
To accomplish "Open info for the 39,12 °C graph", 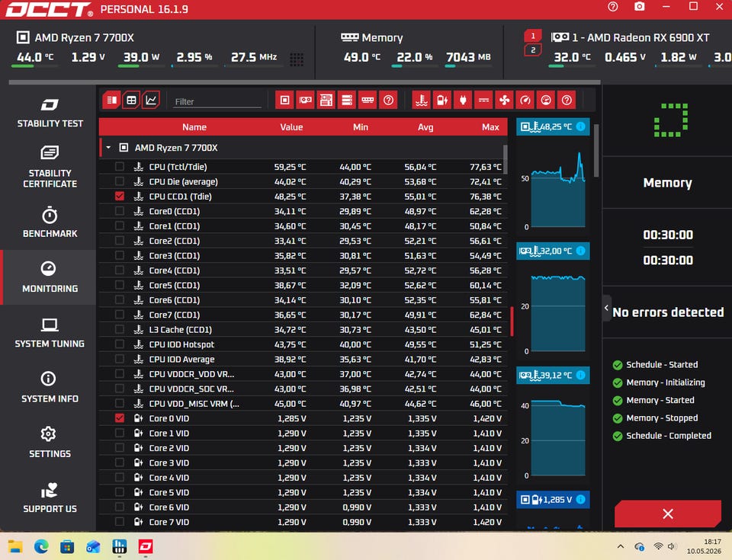I will [x=581, y=375].
